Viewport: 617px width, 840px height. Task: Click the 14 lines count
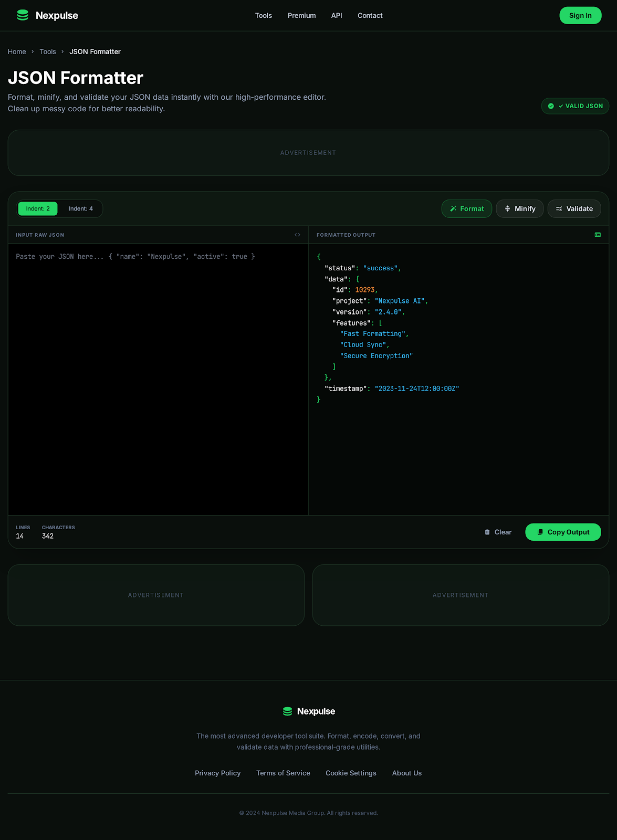[20, 536]
